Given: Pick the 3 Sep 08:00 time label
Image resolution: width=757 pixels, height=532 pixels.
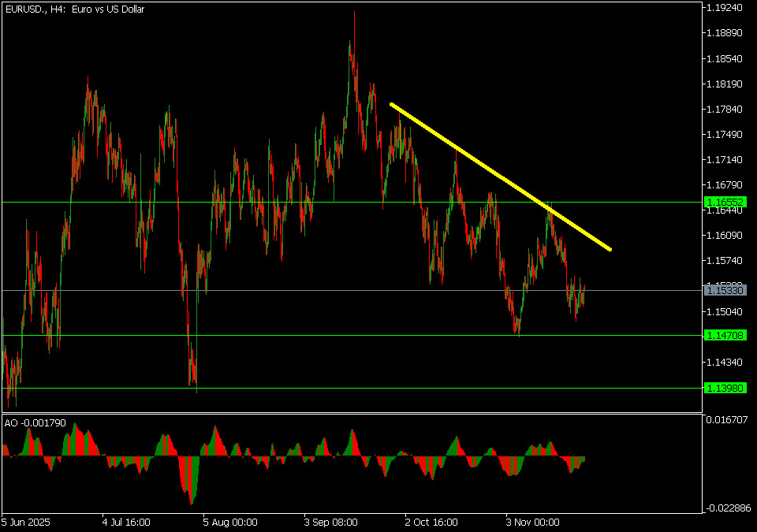Looking at the screenshot, I should tap(330, 522).
